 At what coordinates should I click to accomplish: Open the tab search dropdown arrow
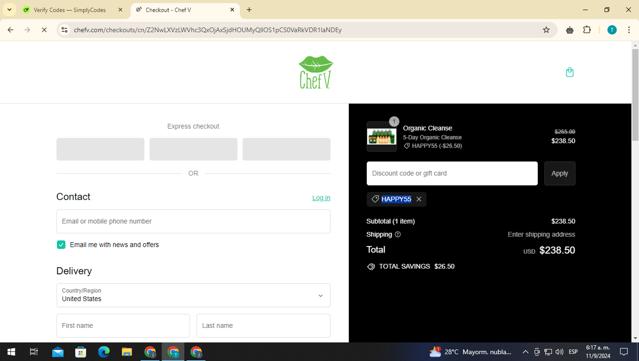9,9
